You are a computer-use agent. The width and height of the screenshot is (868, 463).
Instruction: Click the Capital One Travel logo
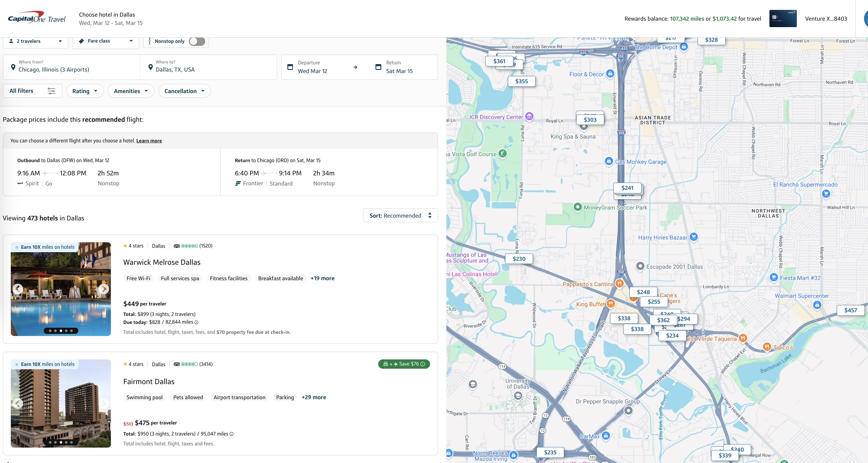pyautogui.click(x=36, y=18)
